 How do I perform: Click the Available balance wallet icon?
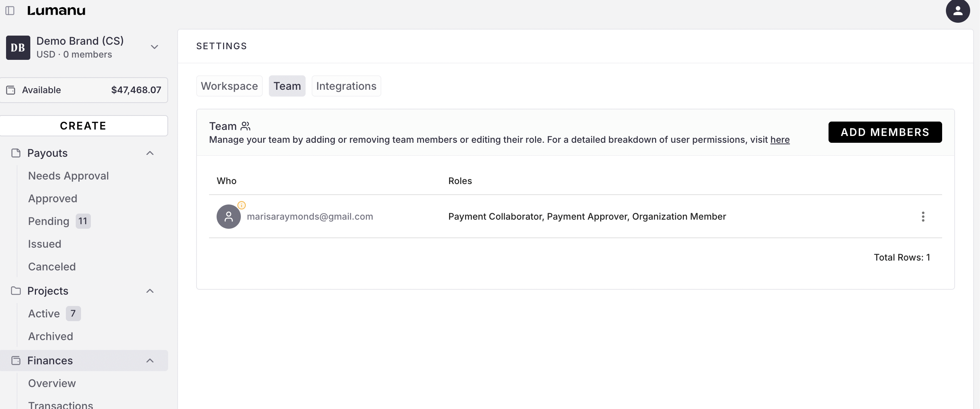(11, 90)
